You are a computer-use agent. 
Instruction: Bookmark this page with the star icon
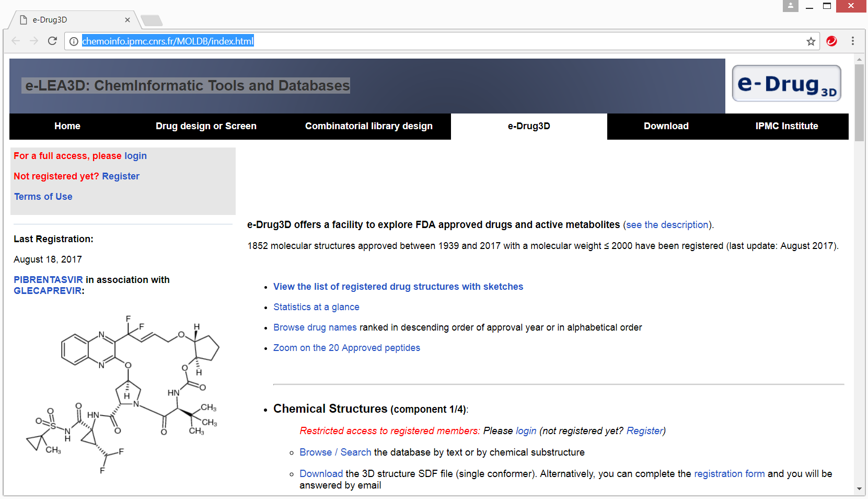click(811, 41)
